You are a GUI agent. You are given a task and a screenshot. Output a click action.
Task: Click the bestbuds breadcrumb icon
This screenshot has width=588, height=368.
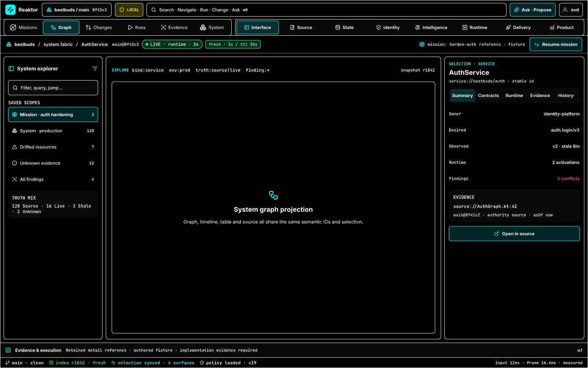[9, 44]
